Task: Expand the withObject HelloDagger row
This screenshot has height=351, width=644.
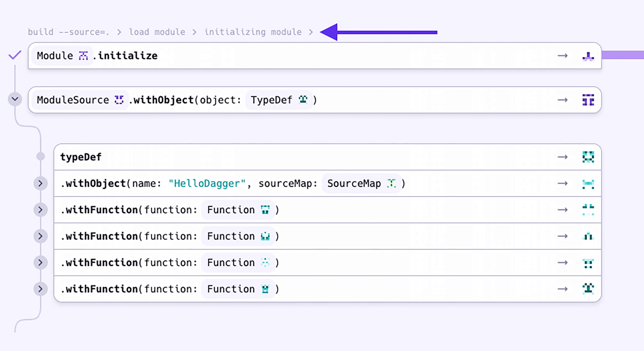Action: click(41, 184)
